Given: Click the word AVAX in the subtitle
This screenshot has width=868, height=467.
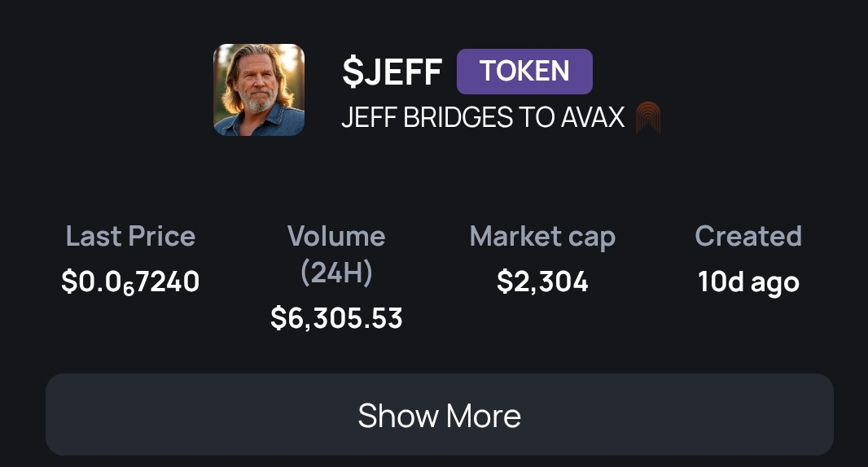Looking at the screenshot, I should pos(592,118).
